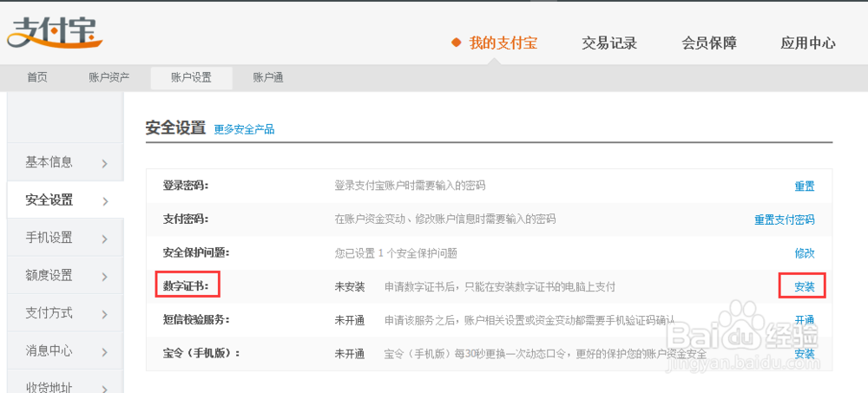This screenshot has height=393, width=868.
Task: Open 我的支付宝 main tab
Action: click(x=503, y=43)
